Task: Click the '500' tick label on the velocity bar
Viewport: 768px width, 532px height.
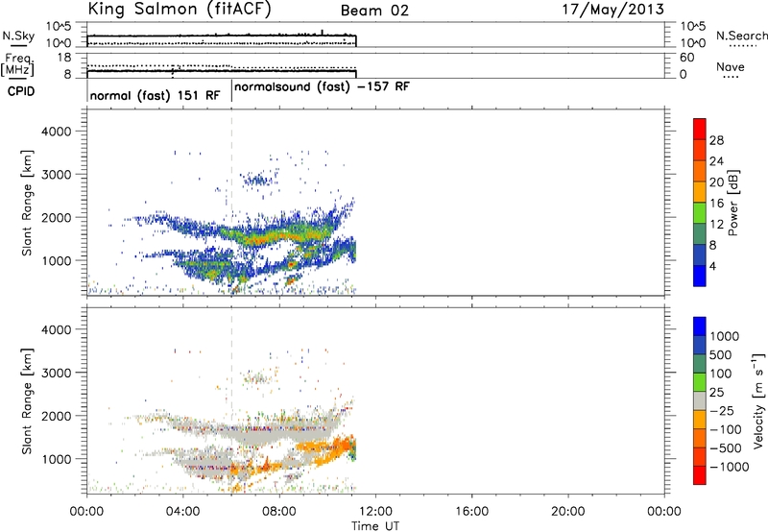Action: [721, 355]
